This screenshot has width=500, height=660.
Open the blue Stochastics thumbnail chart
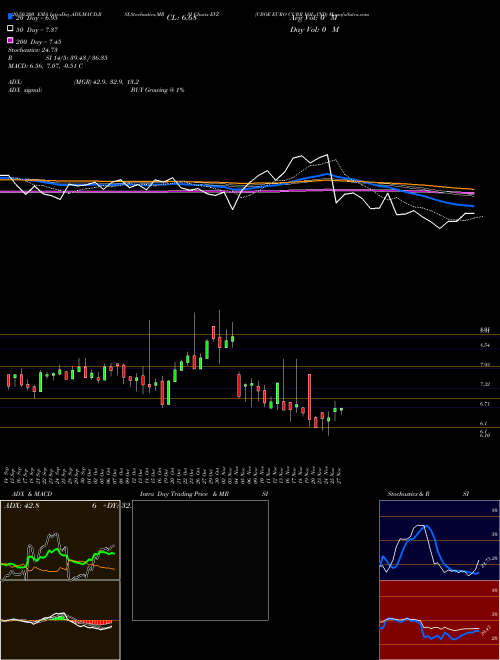tap(439, 540)
